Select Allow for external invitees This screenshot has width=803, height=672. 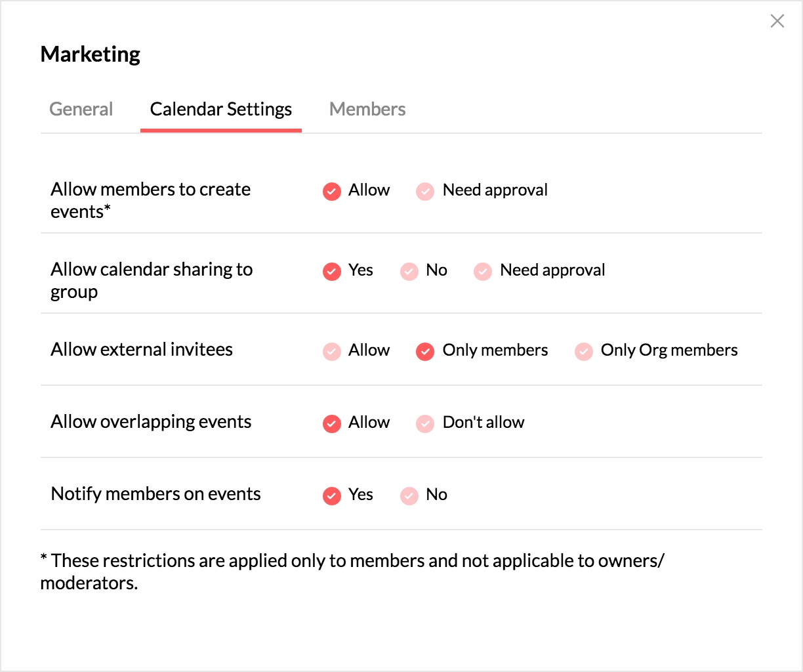pos(332,352)
